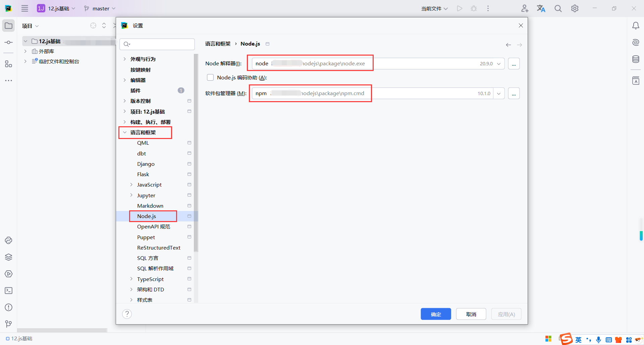This screenshot has width=644, height=345.
Task: Expand the 外观与行为 settings section
Action: point(125,59)
